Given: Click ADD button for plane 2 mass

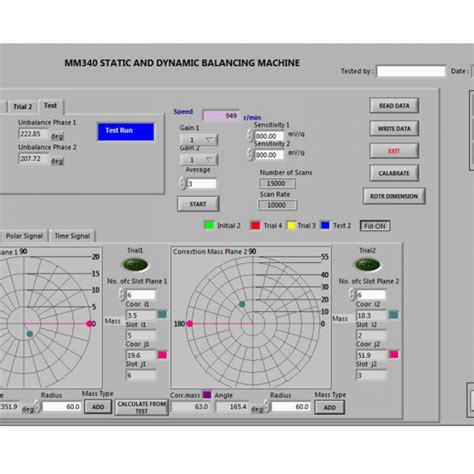Looking at the screenshot, I should (329, 407).
